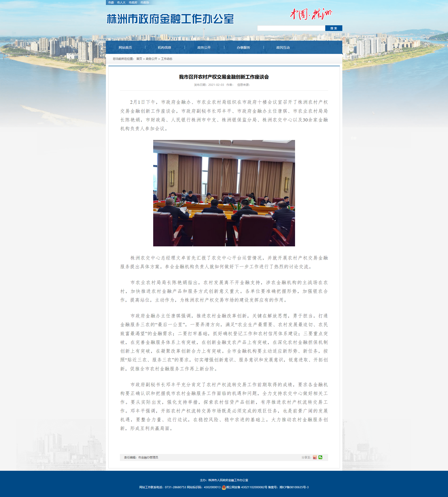The image size is (448, 497).
Task: Select 政务公开 in the main navigation bar
Action: pyautogui.click(x=204, y=48)
